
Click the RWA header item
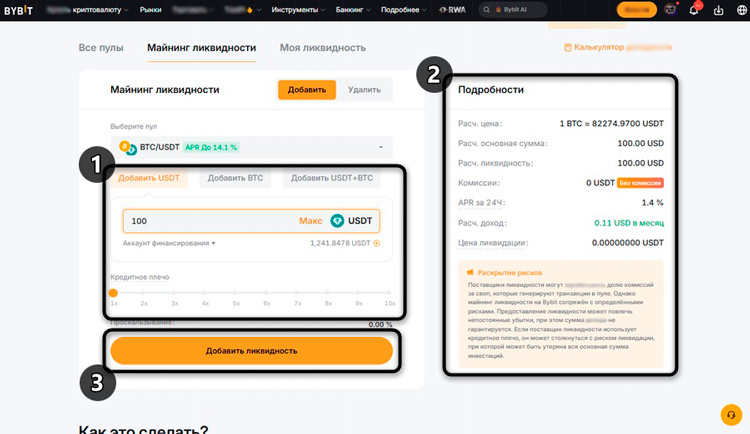[x=452, y=10]
